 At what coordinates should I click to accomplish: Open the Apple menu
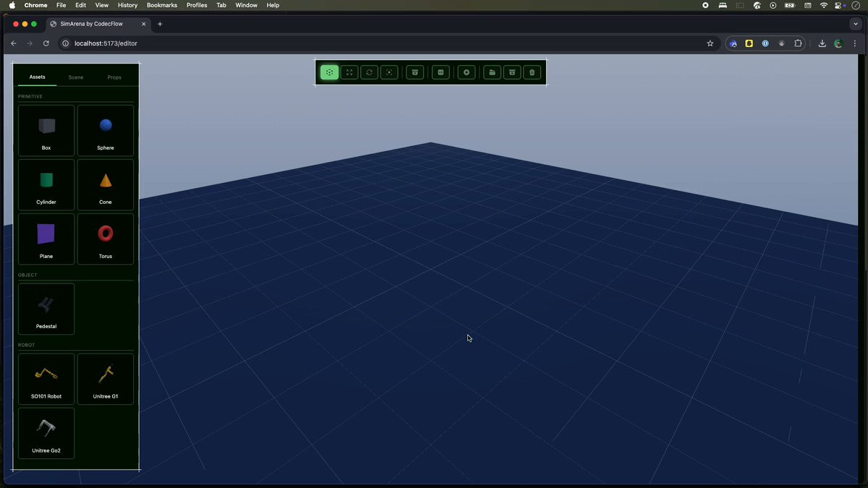[x=12, y=5]
